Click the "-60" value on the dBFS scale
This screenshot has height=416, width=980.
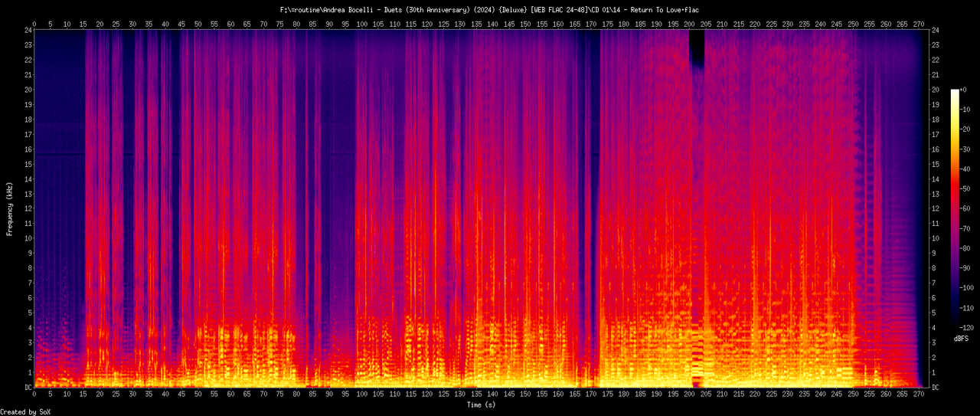(965, 208)
